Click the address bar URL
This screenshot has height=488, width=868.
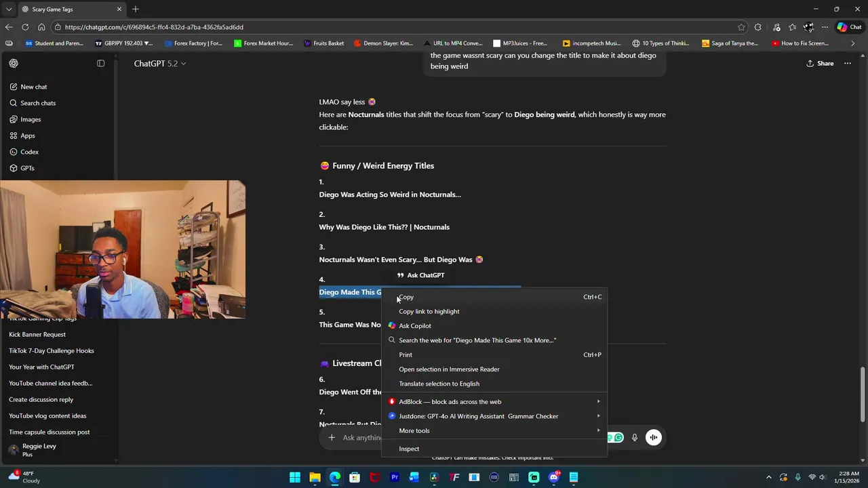coord(155,27)
